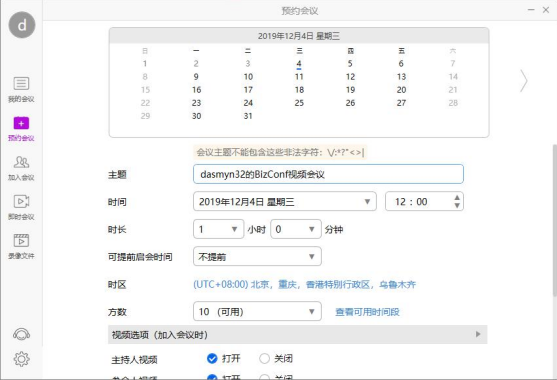
Task: Open settings gear icon in sidebar
Action: [21, 359]
